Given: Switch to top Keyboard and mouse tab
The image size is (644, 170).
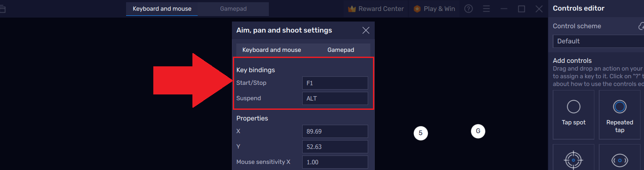Looking at the screenshot, I should tap(162, 9).
